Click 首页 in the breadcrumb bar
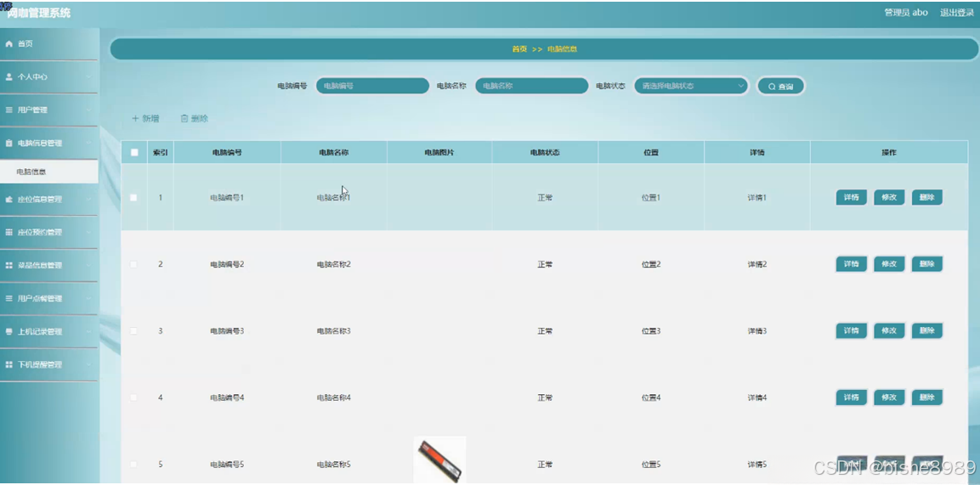Screen dimensions: 980x485 [x=519, y=49]
